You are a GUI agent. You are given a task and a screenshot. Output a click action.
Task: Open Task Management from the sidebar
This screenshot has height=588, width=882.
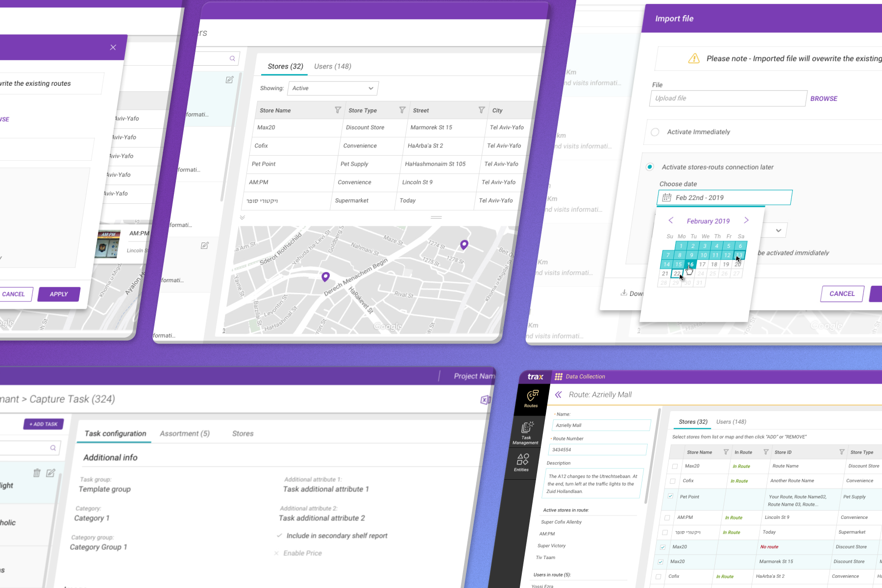527,432
